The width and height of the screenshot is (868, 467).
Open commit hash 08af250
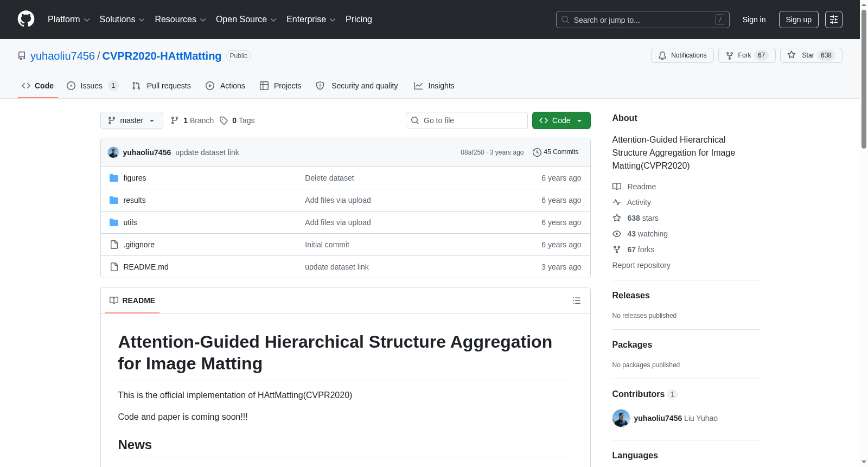[473, 152]
